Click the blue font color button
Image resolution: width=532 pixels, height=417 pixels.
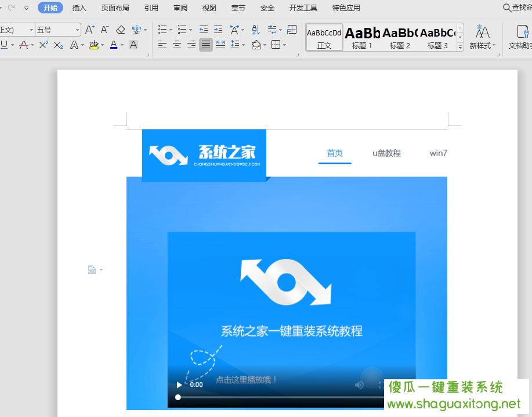[114, 45]
